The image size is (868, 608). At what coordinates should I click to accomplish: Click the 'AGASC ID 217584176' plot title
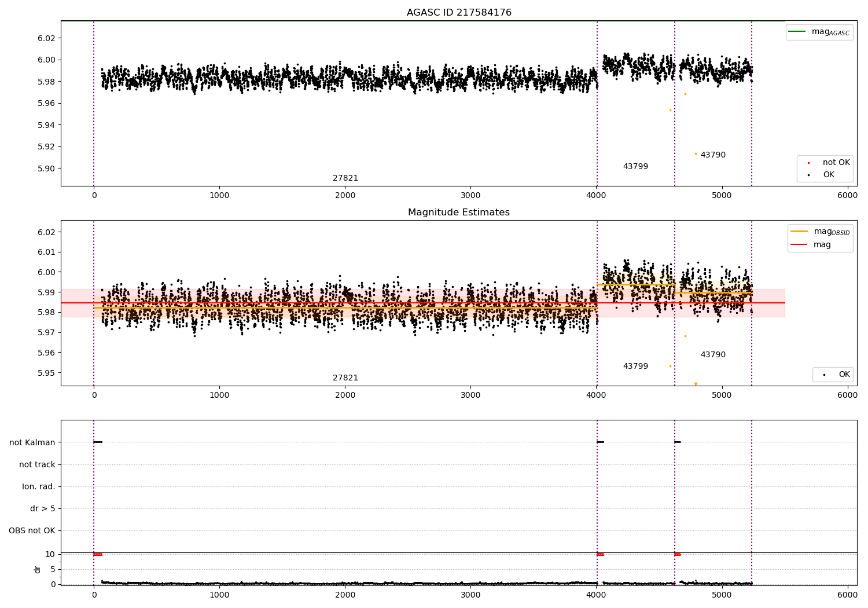pos(459,13)
